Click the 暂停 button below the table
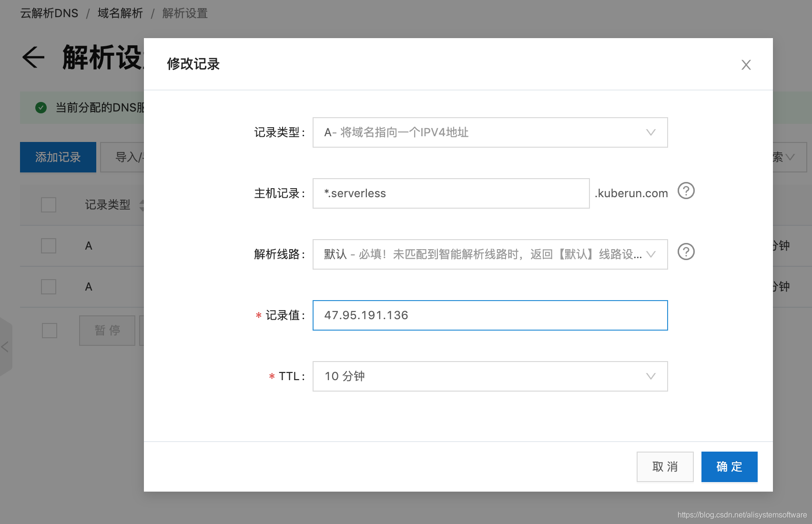 (107, 331)
